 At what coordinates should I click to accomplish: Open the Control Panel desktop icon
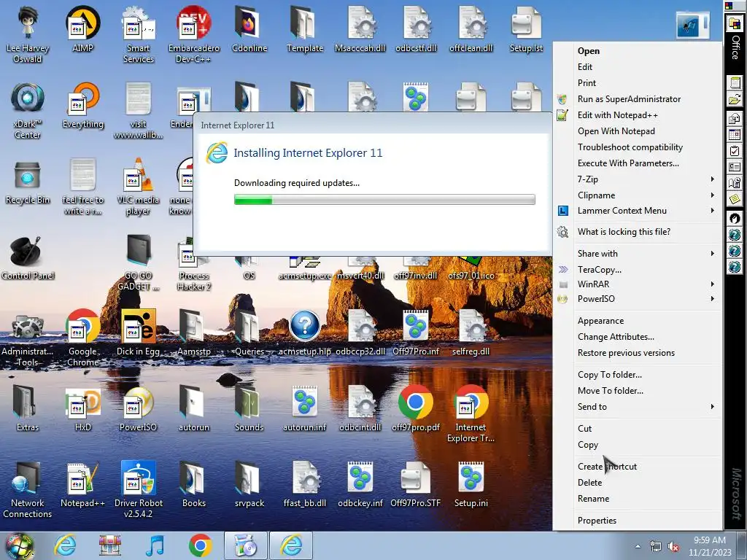[x=27, y=258]
